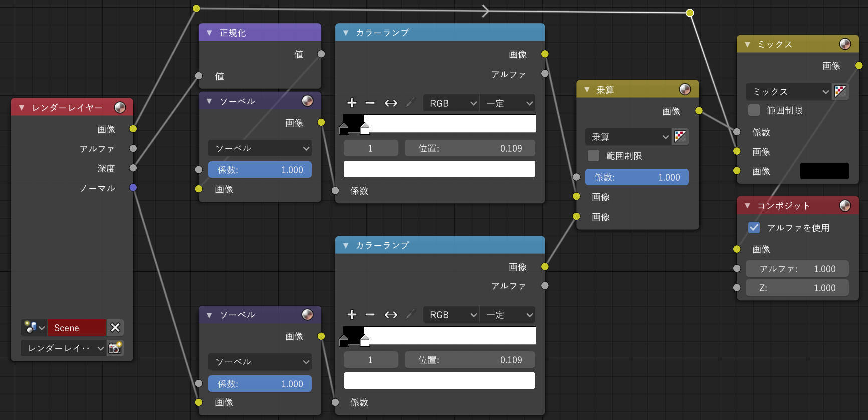Add color stop in upper カラーランプ
The width and height of the screenshot is (868, 420).
[x=352, y=103]
